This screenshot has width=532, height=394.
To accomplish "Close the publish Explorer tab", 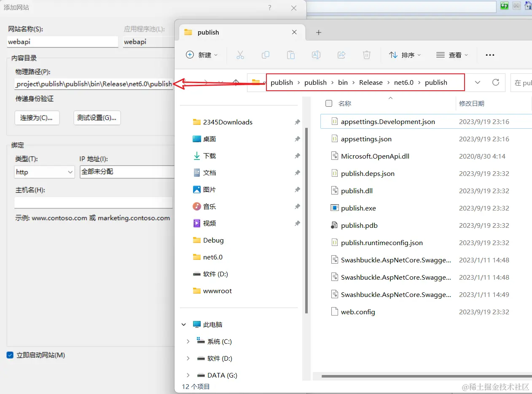I will point(294,32).
